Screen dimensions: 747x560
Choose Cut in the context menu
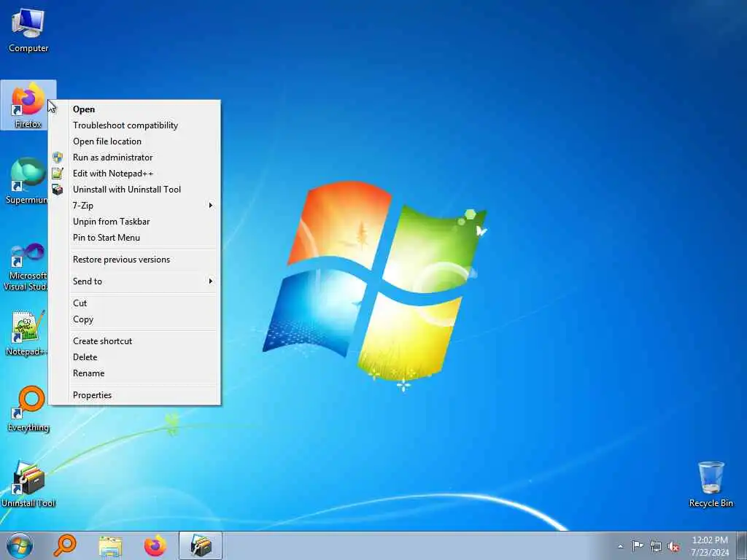(x=134, y=303)
